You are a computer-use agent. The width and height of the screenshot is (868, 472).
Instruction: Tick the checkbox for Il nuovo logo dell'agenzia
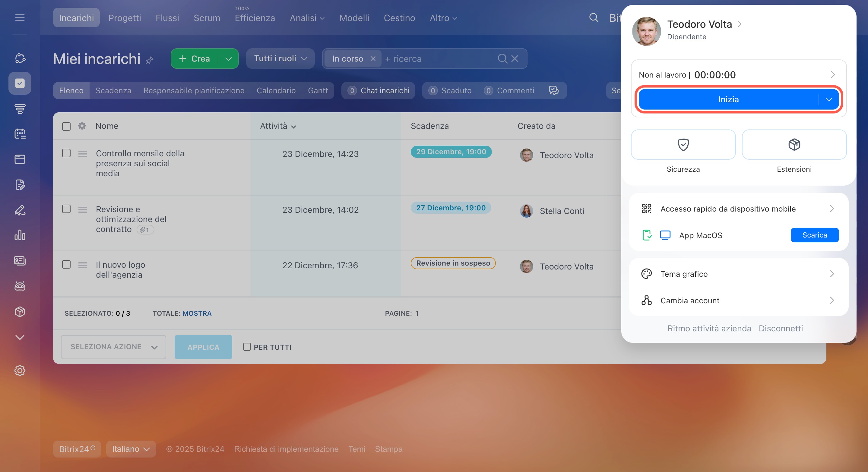(66, 265)
